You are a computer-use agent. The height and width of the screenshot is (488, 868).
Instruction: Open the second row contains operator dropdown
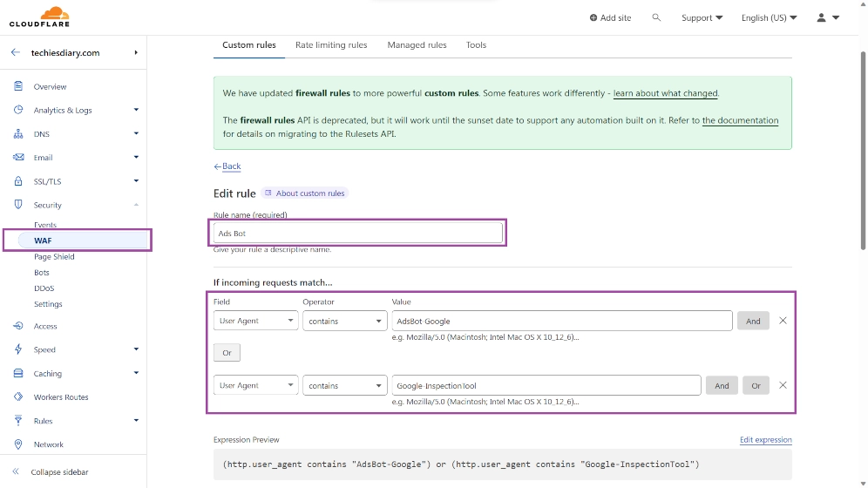345,386
